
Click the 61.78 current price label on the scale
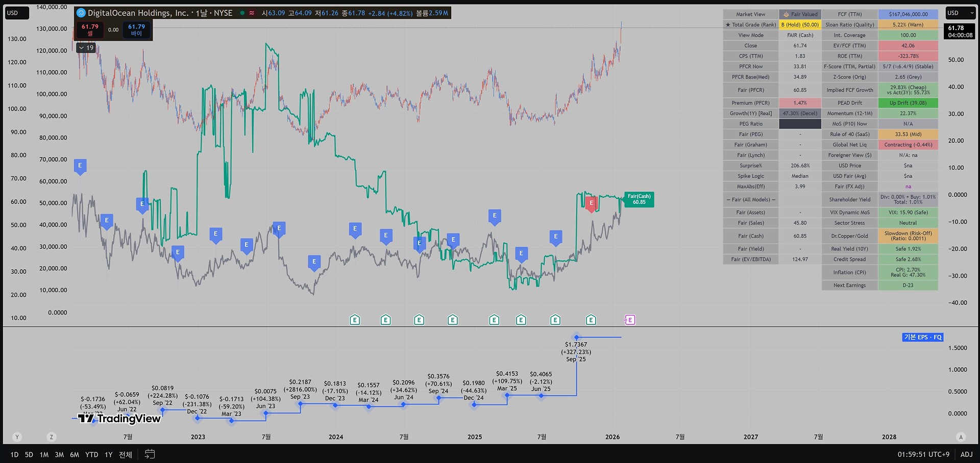tap(960, 32)
